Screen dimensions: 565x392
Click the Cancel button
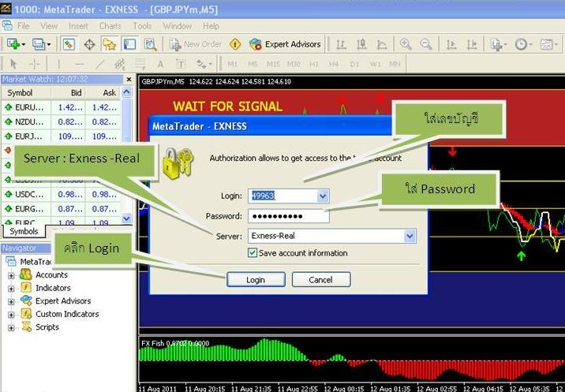[x=320, y=280]
